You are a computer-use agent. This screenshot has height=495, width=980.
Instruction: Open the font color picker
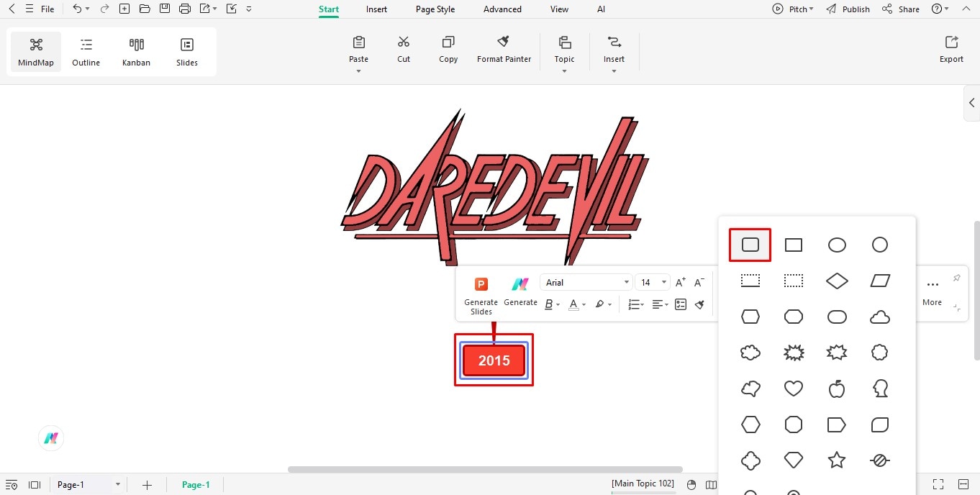click(x=577, y=304)
